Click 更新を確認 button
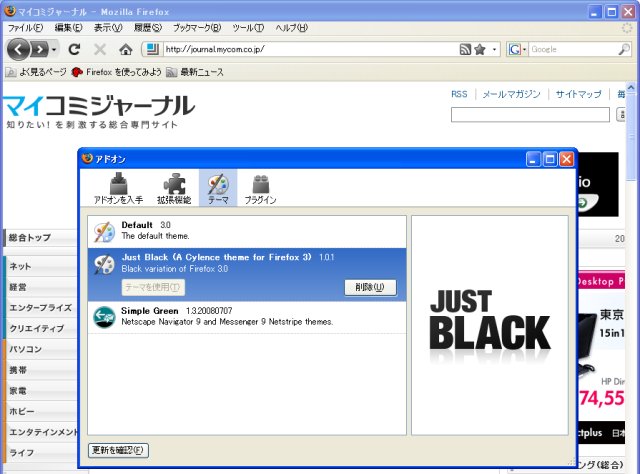 (118, 450)
